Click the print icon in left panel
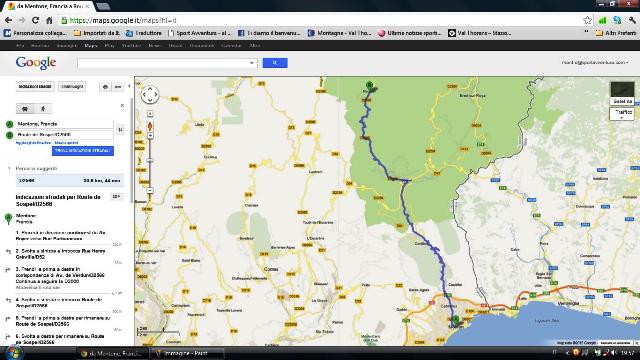 pos(105,87)
